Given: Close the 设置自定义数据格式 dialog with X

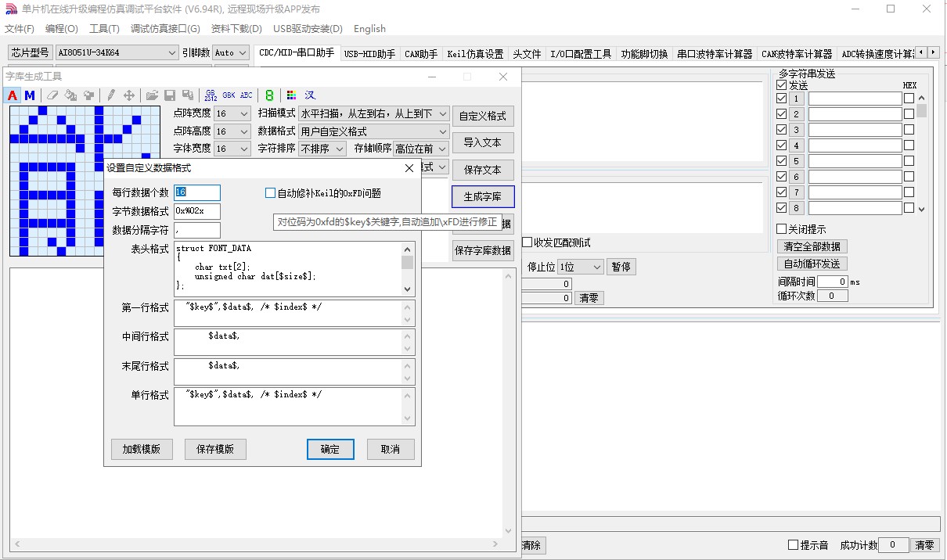Looking at the screenshot, I should [x=409, y=168].
